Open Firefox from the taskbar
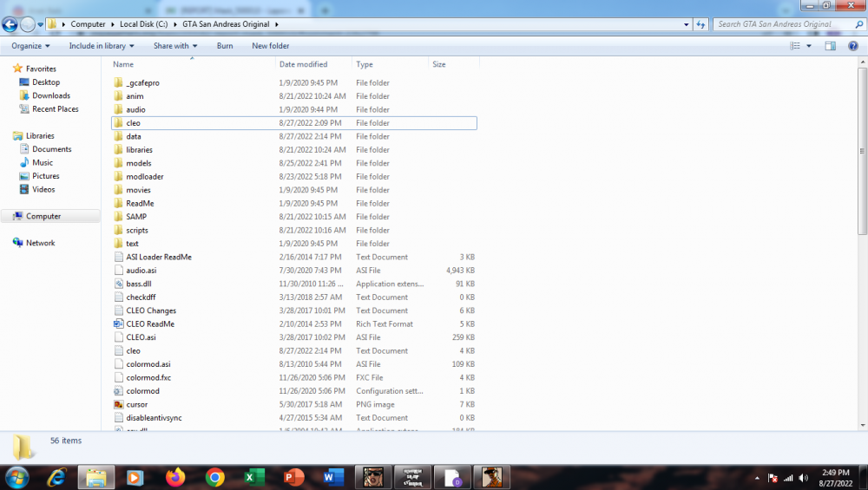This screenshot has width=868, height=490. tap(175, 477)
